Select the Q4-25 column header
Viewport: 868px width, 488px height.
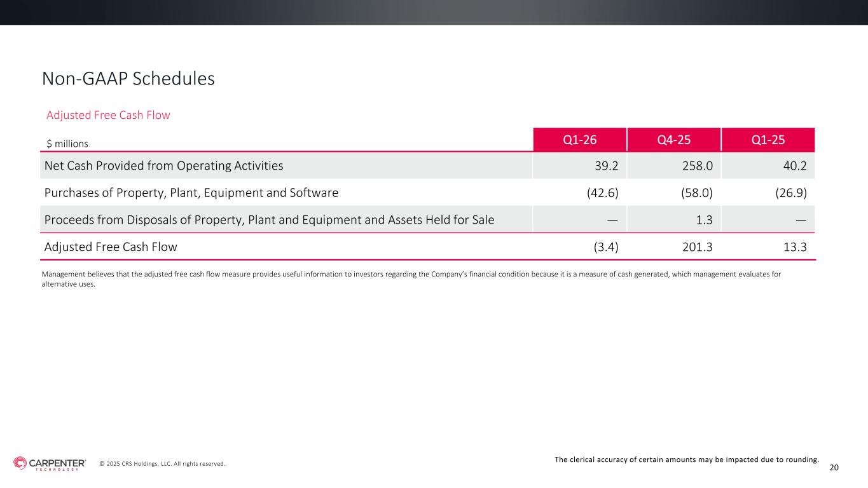673,140
